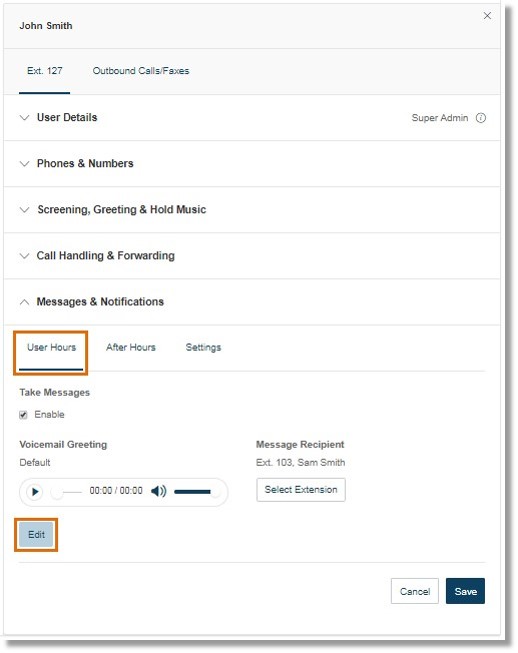
Task: Cancel the changes
Action: [415, 591]
